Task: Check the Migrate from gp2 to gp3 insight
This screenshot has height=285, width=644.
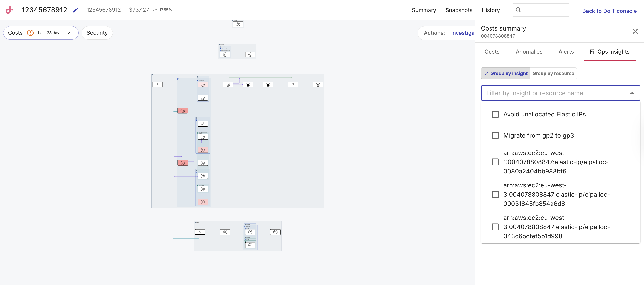Action: pyautogui.click(x=495, y=135)
